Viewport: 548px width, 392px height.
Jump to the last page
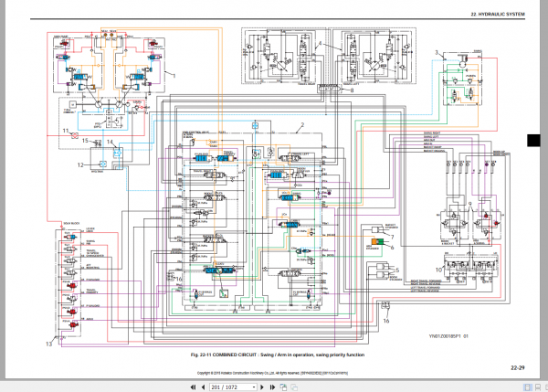point(272,387)
